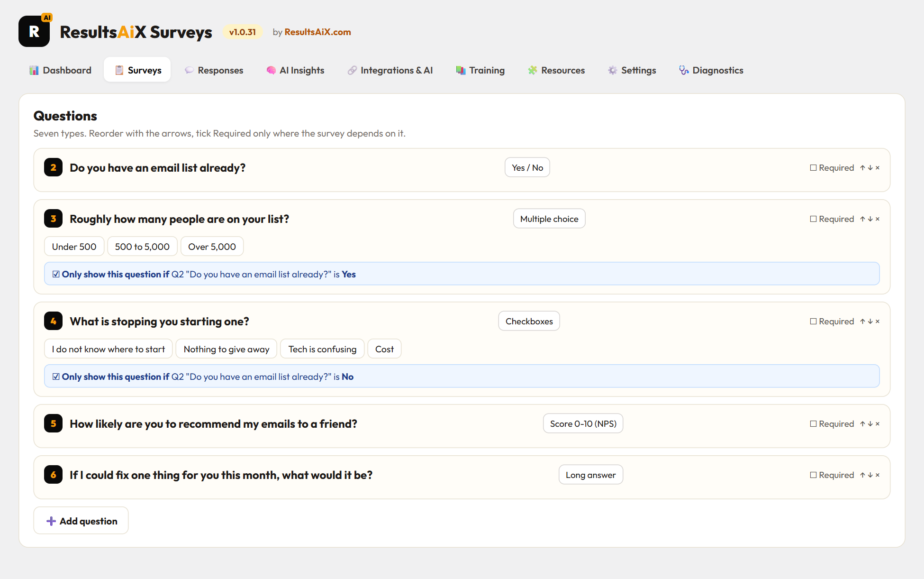This screenshot has height=579, width=924.
Task: Tick Required for the recommend question
Action: click(x=814, y=424)
